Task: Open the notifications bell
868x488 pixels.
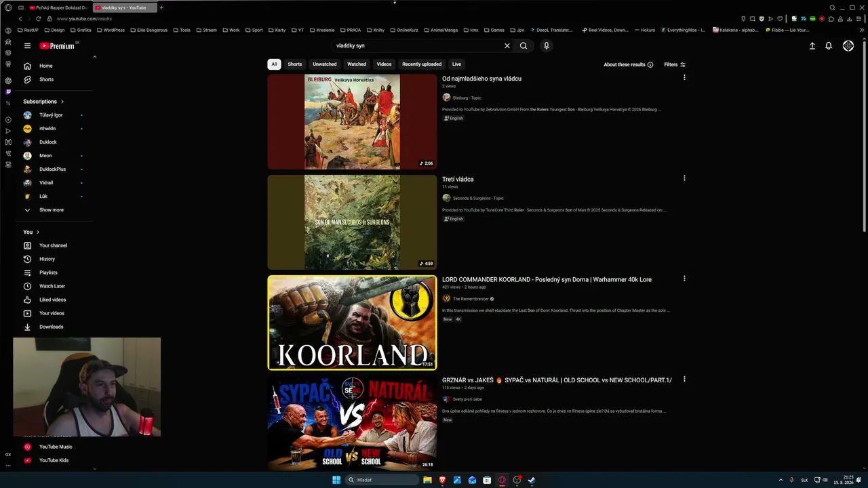Action: click(828, 46)
